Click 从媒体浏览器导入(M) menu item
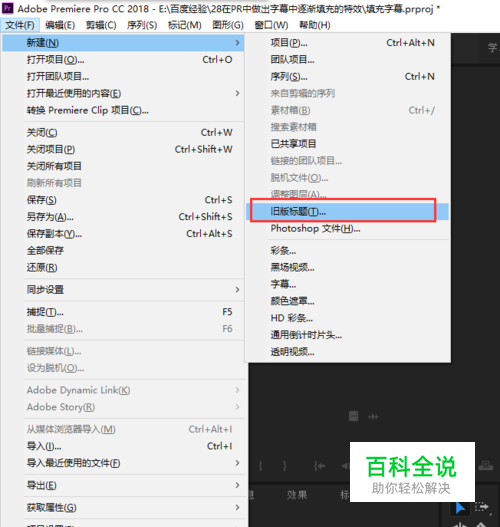The width and height of the screenshot is (500, 527). (123, 429)
